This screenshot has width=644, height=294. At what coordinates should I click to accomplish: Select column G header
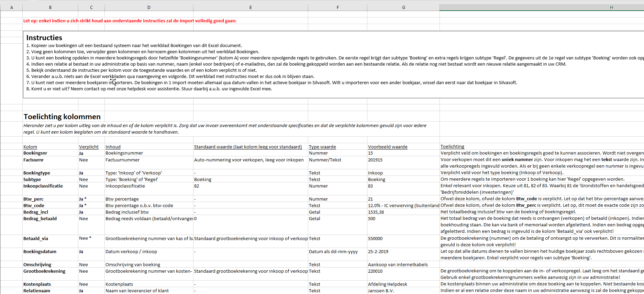pyautogui.click(x=403, y=7)
